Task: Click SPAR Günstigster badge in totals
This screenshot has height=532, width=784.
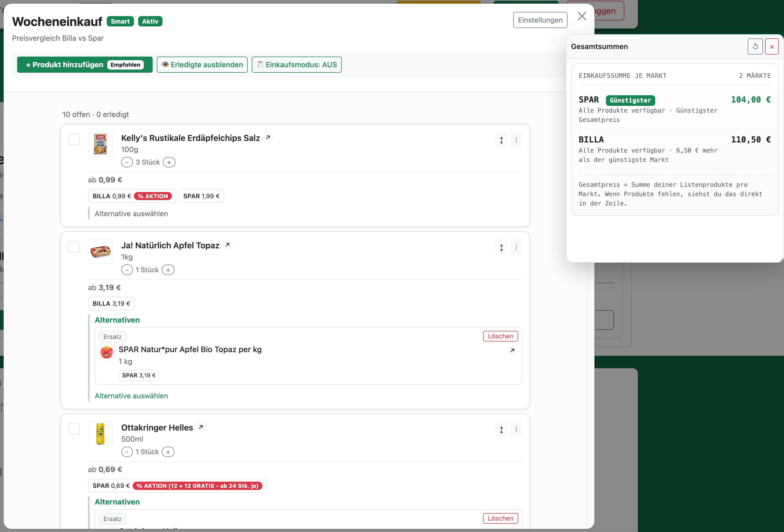Action: point(630,100)
